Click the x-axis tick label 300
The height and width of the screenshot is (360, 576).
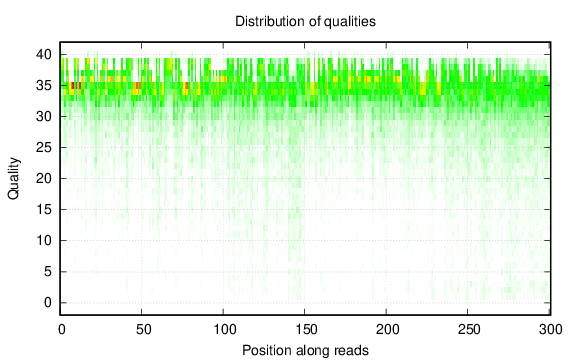tap(551, 329)
